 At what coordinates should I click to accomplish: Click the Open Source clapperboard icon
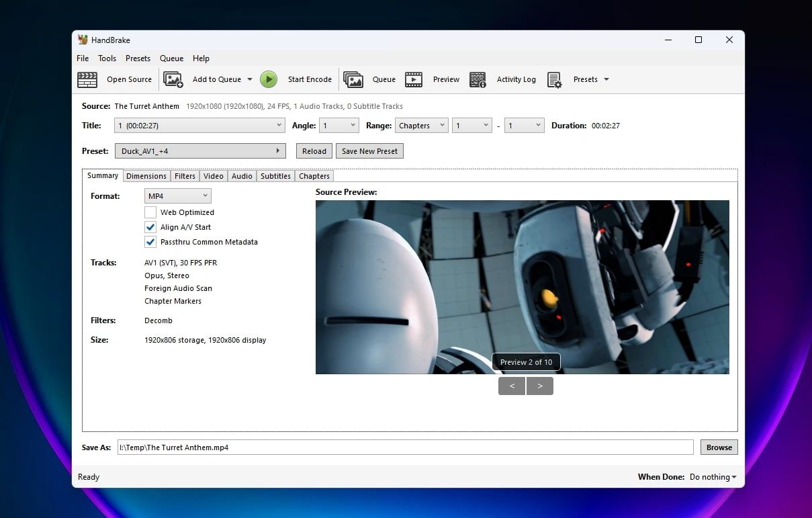pyautogui.click(x=87, y=79)
